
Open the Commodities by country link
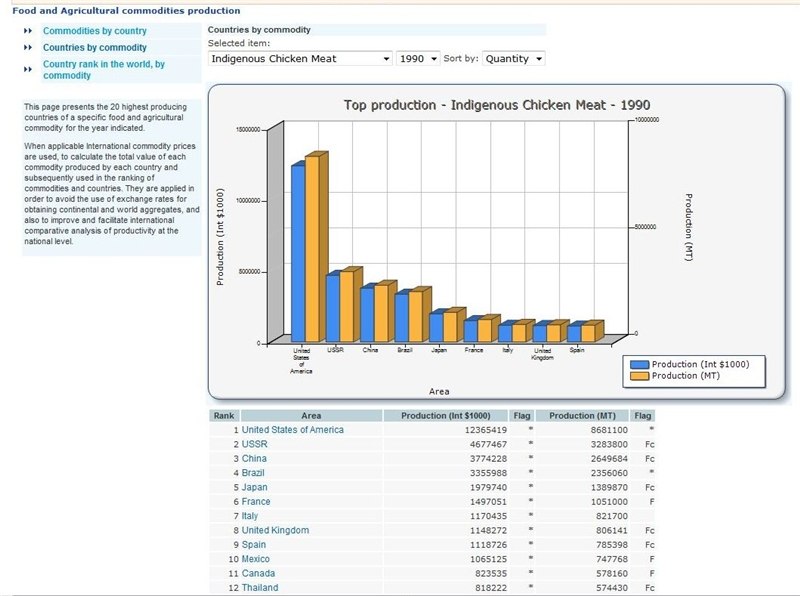point(94,31)
